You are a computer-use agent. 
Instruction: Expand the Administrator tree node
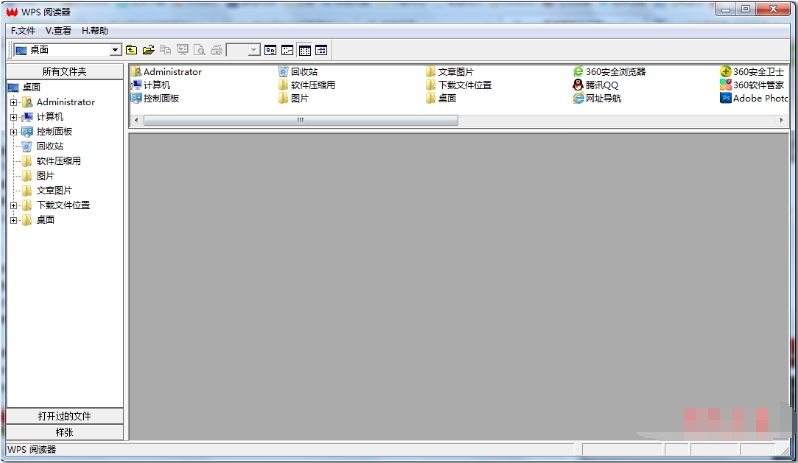(14, 102)
